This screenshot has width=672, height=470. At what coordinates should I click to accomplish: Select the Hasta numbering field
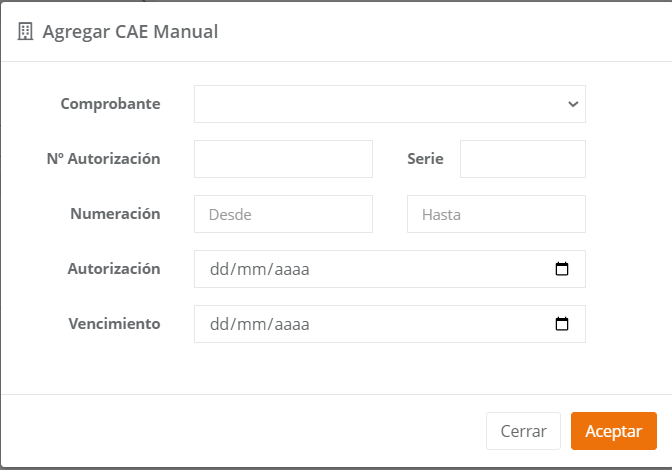(x=496, y=214)
